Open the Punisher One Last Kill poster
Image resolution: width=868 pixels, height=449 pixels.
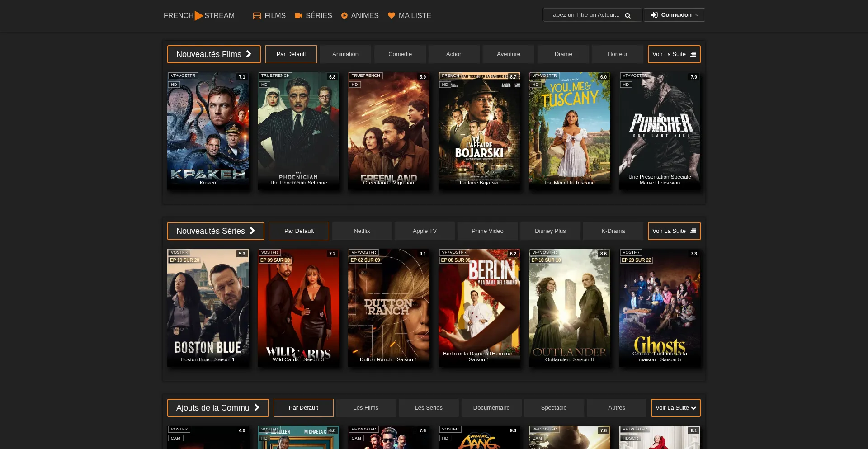[x=660, y=131]
